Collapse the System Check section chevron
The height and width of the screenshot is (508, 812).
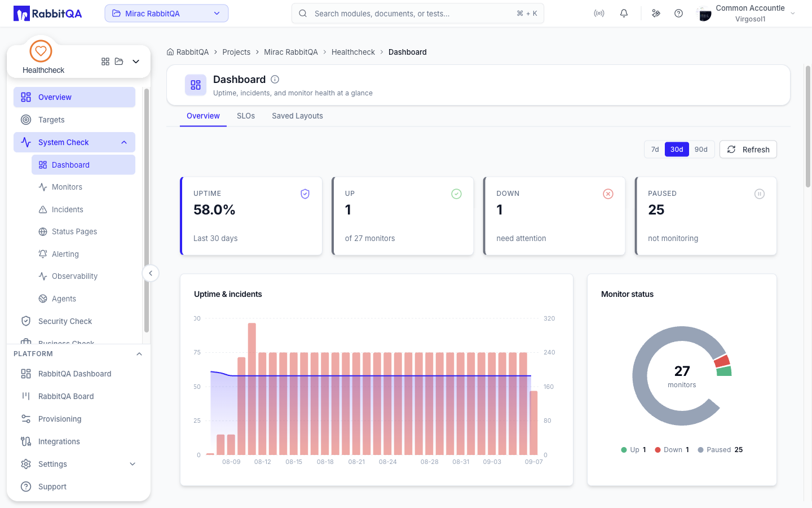tap(124, 142)
